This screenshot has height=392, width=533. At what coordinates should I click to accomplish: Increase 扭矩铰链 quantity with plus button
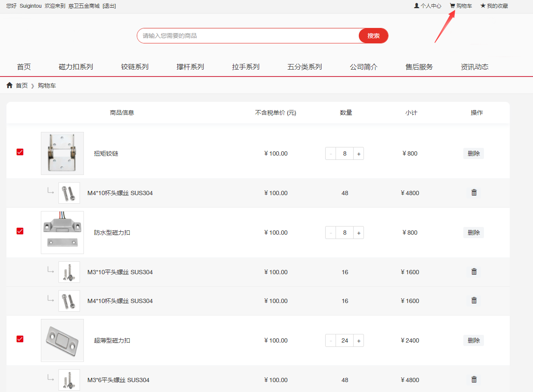[x=358, y=153]
